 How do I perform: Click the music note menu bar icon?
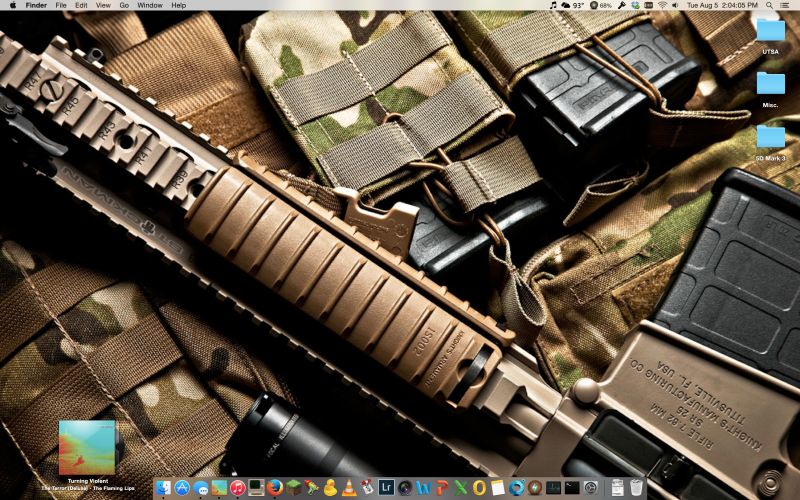553,5
